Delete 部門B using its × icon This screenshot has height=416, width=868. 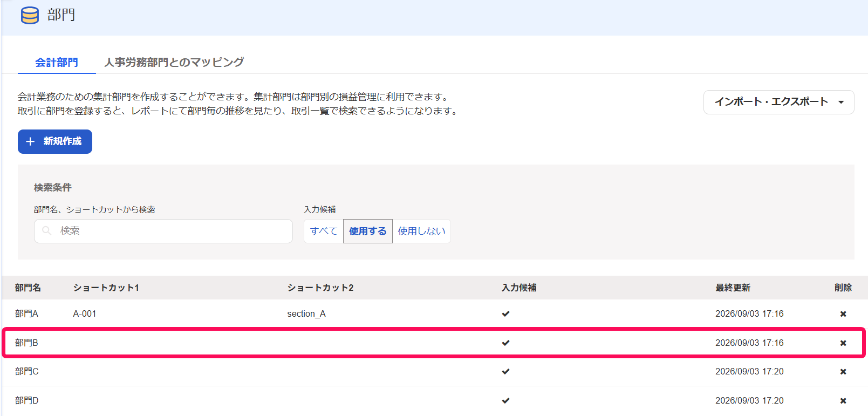tap(843, 343)
